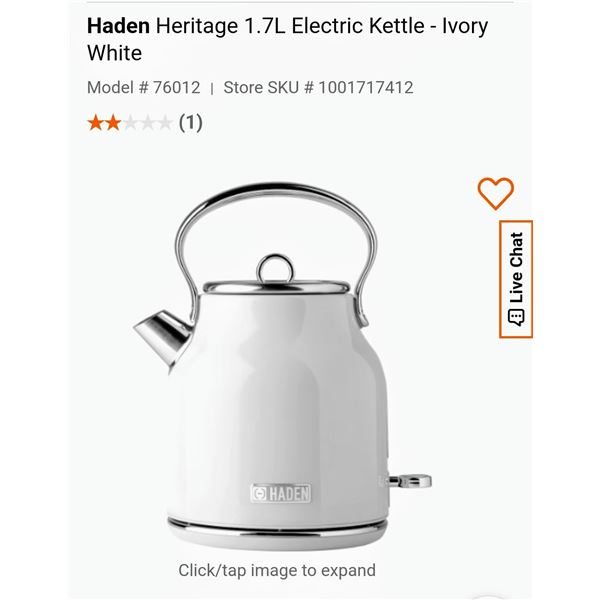Click the HADEN logo badge on kettle
The height and width of the screenshot is (600, 600).
coord(281,493)
